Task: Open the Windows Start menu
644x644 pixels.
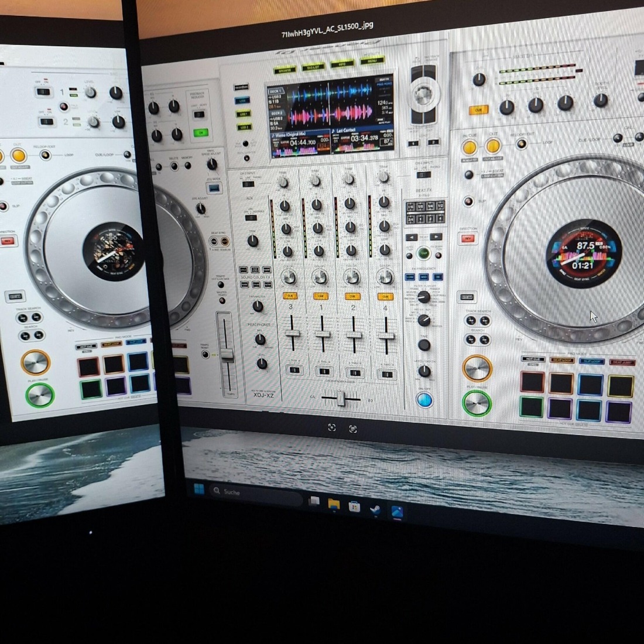Action: (199, 489)
